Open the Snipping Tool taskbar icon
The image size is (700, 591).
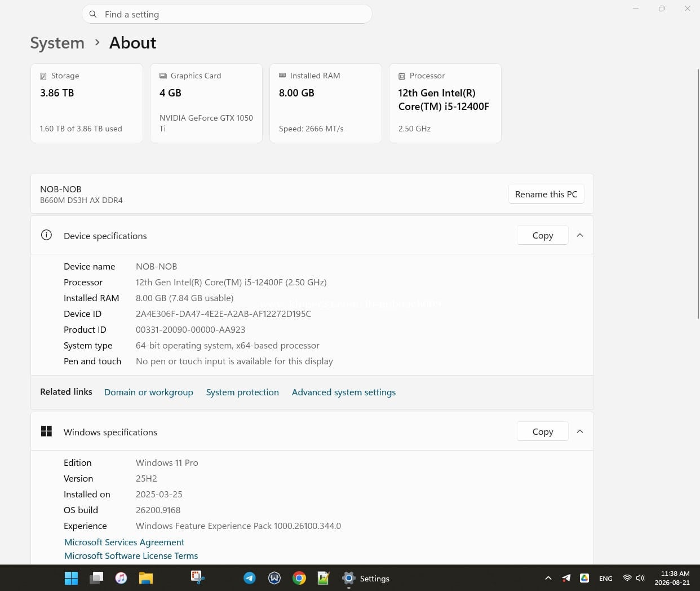(197, 577)
